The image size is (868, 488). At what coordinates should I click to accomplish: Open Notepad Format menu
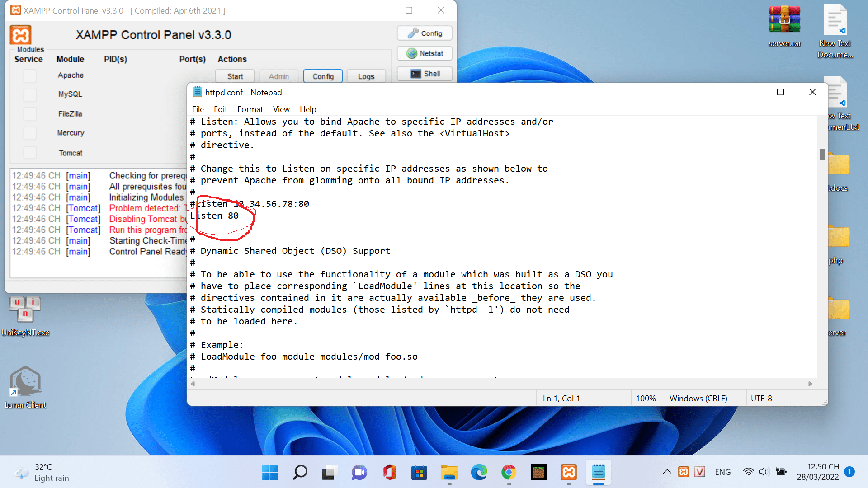[x=250, y=109]
